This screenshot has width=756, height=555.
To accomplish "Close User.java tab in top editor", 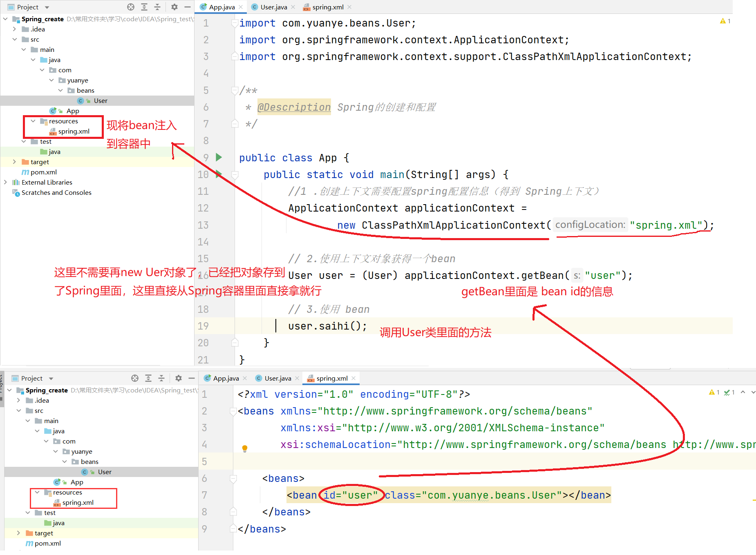I will coord(293,7).
